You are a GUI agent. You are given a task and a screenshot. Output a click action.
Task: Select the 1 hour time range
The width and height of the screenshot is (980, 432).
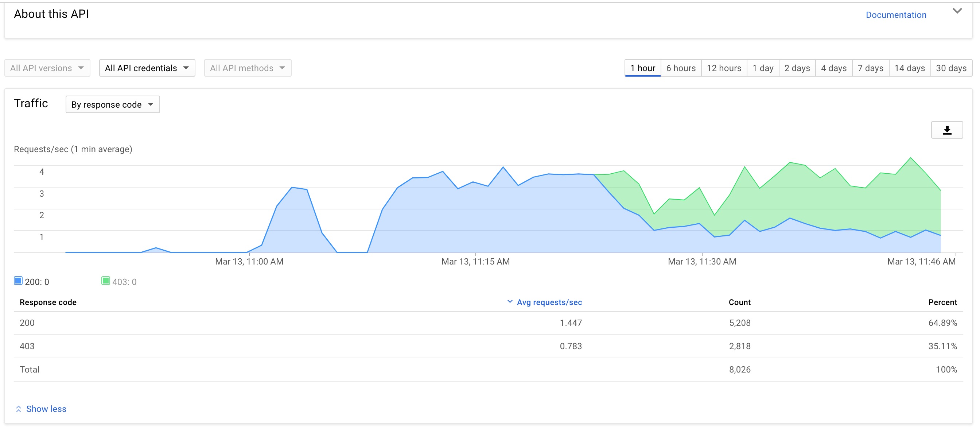[x=642, y=68]
